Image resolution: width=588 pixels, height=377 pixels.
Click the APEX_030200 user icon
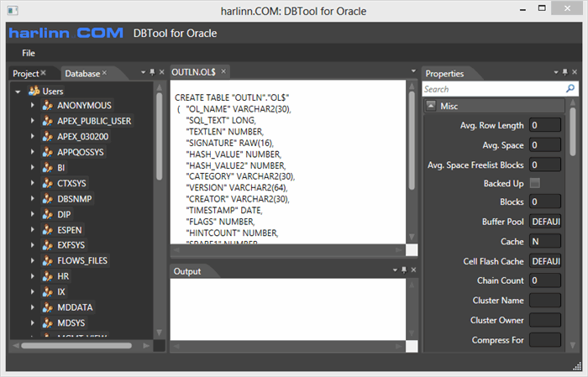[48, 137]
